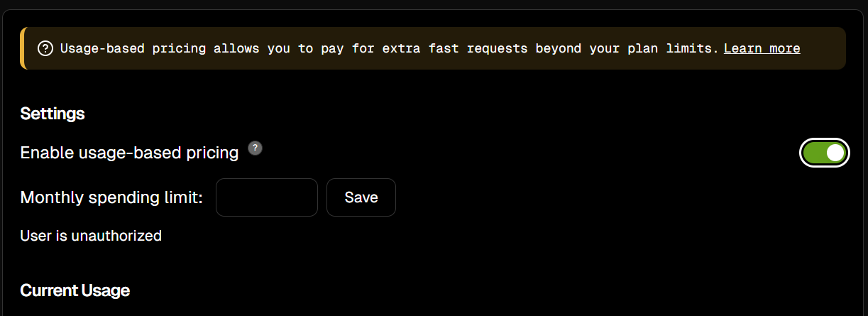Click the question mark icon in the banner

tap(45, 48)
